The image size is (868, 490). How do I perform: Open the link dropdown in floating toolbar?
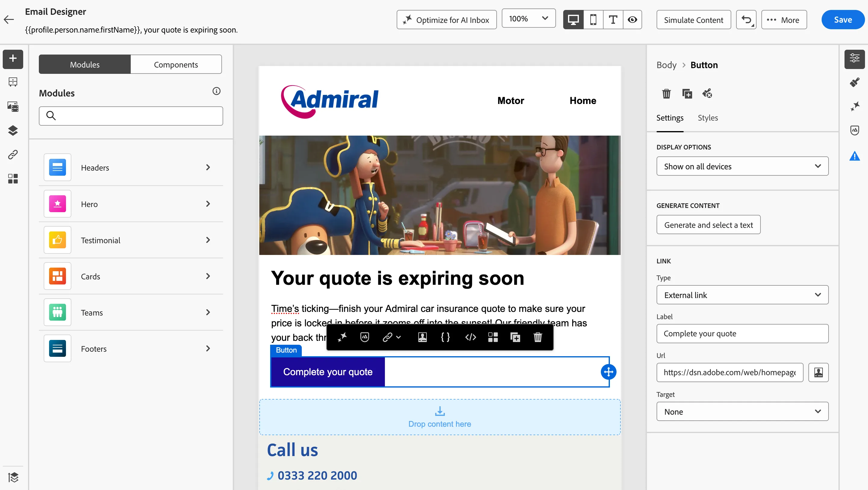(392, 337)
